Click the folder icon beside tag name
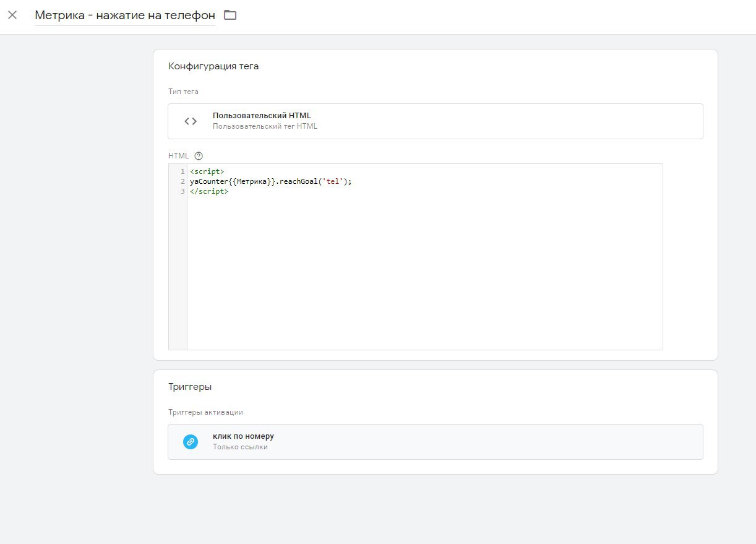This screenshot has height=544, width=756. click(230, 15)
